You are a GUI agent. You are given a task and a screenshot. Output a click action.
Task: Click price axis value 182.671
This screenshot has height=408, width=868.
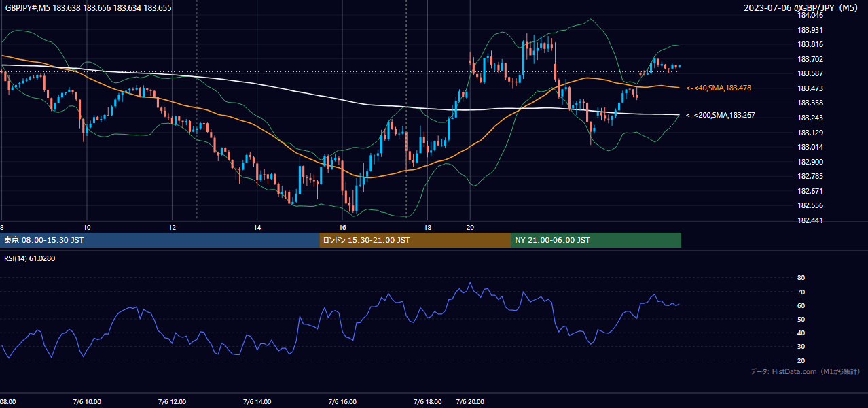click(x=810, y=191)
